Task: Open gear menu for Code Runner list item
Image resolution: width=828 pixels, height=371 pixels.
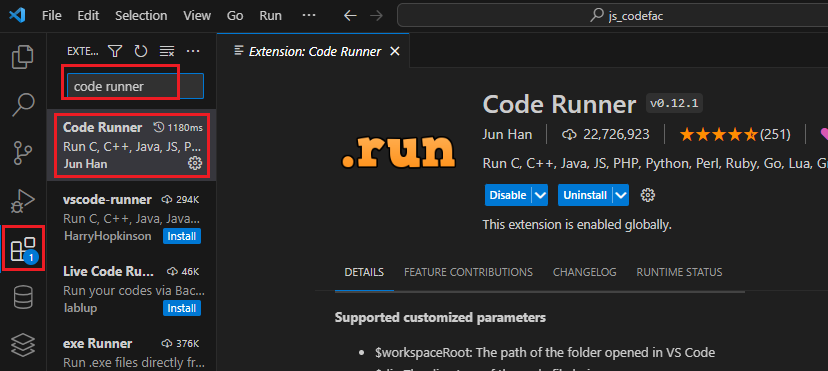Action: [195, 164]
